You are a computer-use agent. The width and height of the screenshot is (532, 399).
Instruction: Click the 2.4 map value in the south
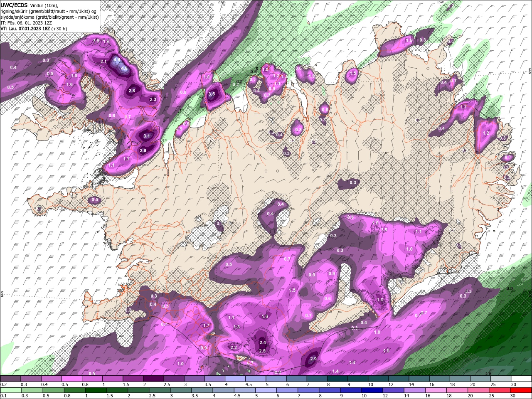click(262, 343)
